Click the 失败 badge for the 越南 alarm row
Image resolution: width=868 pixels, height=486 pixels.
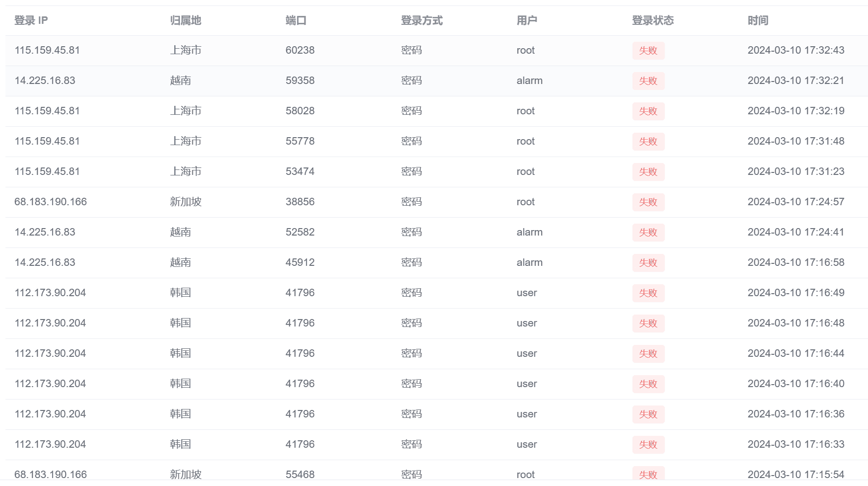(648, 81)
